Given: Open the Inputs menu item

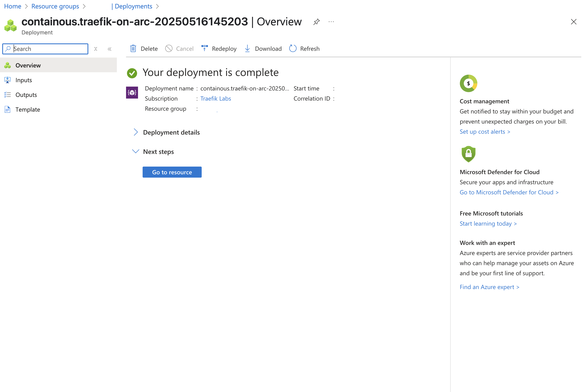Looking at the screenshot, I should pyautogui.click(x=24, y=80).
